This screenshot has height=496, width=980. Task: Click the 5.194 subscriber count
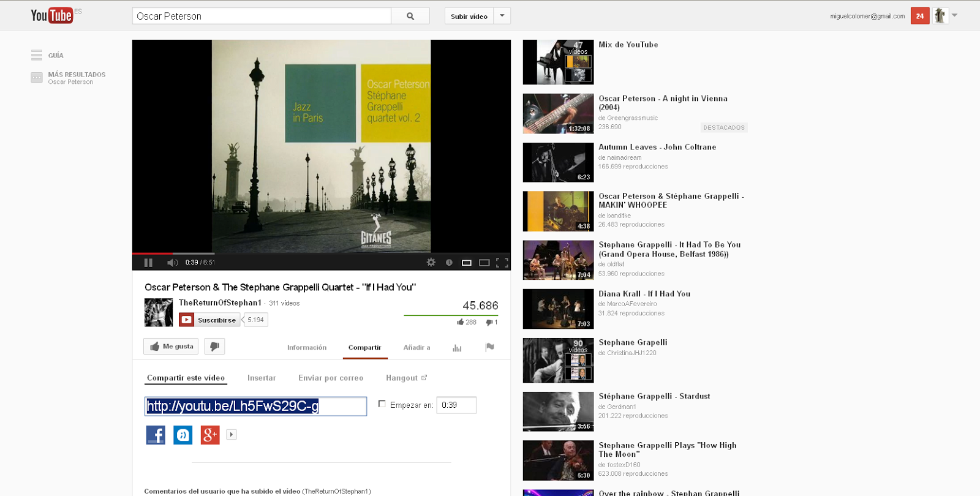click(x=255, y=320)
